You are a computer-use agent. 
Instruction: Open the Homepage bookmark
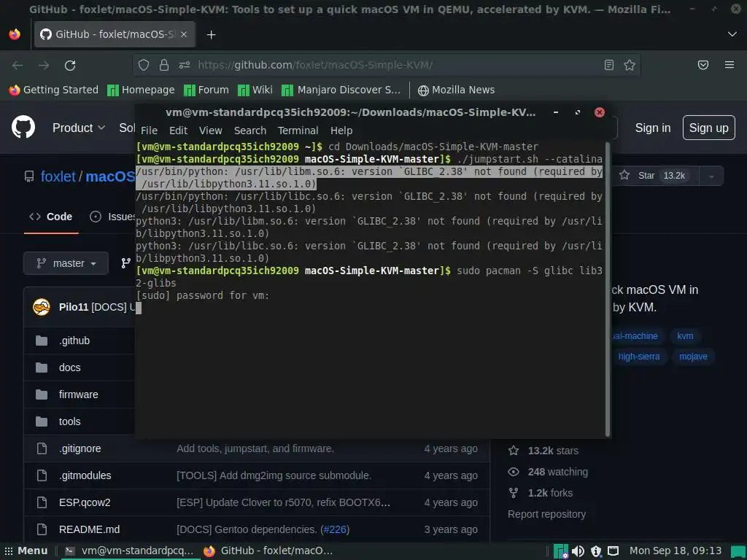tap(141, 90)
